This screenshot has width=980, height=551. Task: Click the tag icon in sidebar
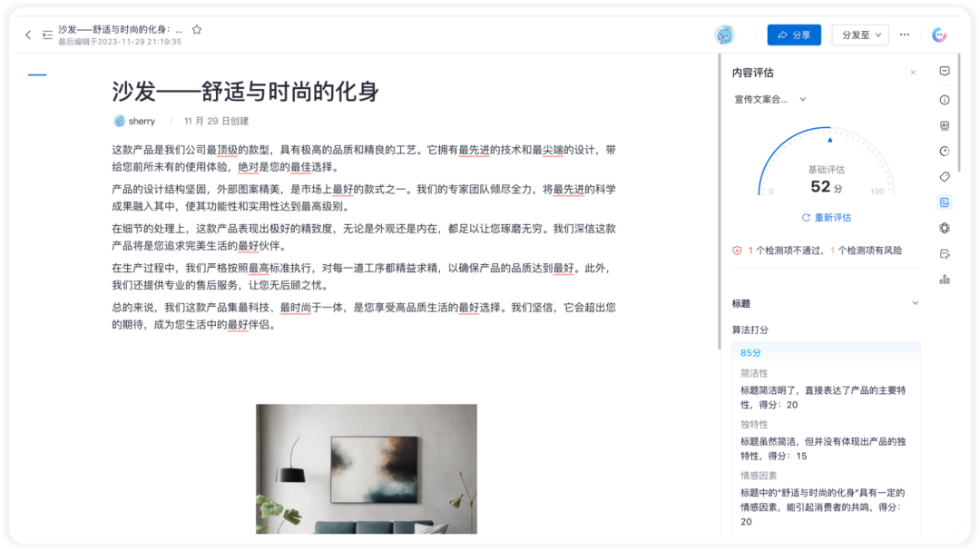945,177
